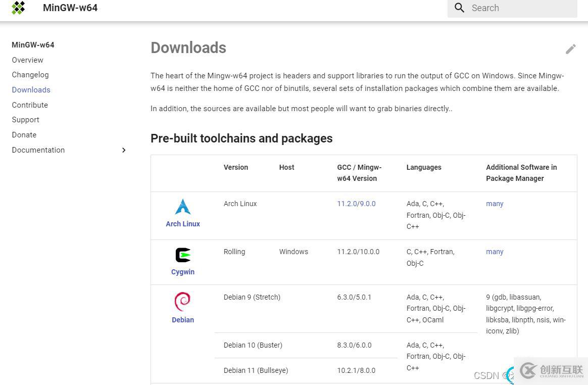588x385 pixels.
Task: Navigate to Support in sidebar
Action: click(26, 120)
